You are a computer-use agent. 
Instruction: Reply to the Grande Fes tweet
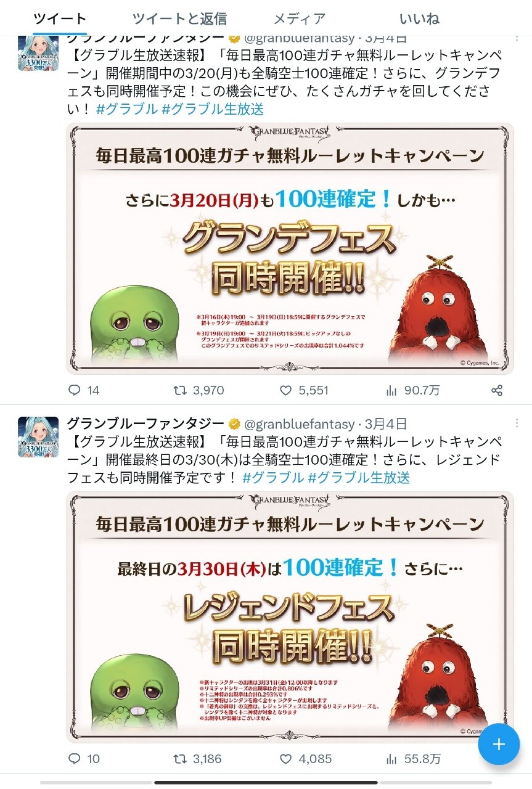click(x=75, y=390)
